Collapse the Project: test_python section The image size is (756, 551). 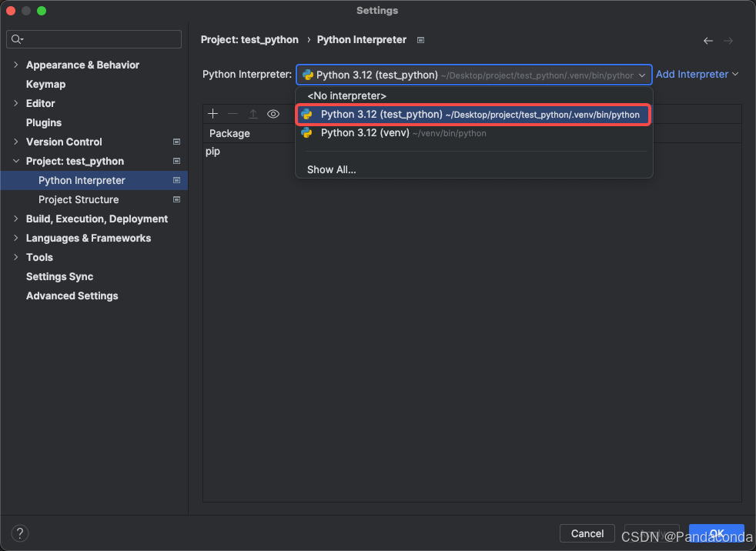pos(16,161)
